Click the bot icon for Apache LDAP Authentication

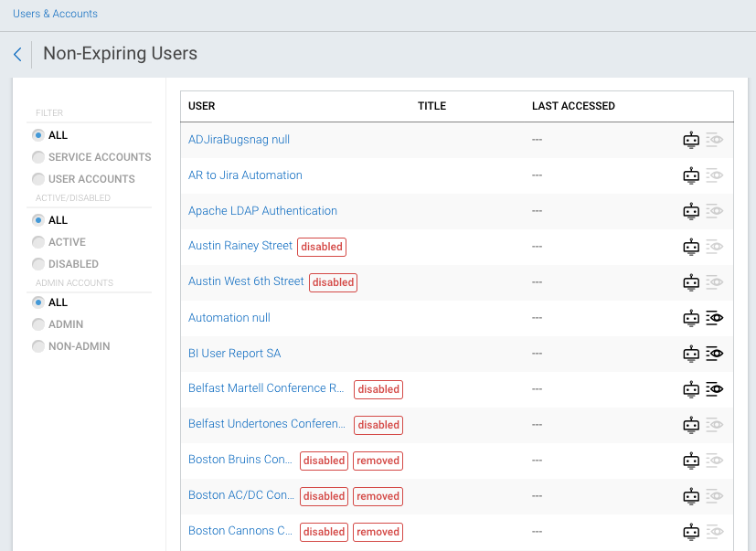coord(691,211)
